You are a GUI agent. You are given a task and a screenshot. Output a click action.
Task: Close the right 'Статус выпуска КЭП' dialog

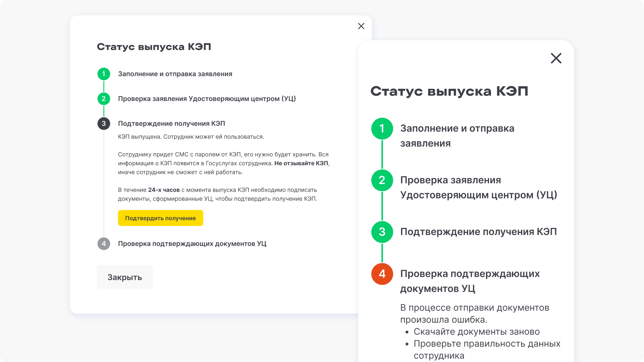556,58
